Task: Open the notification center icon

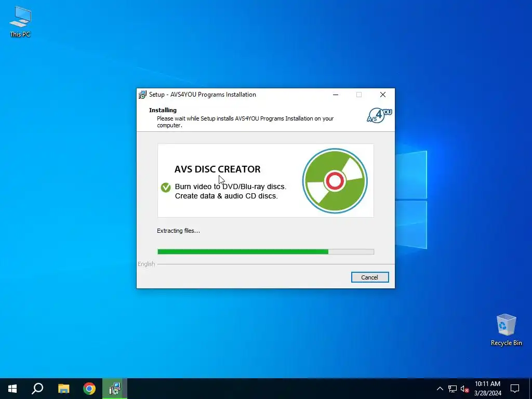Action: 515,389
